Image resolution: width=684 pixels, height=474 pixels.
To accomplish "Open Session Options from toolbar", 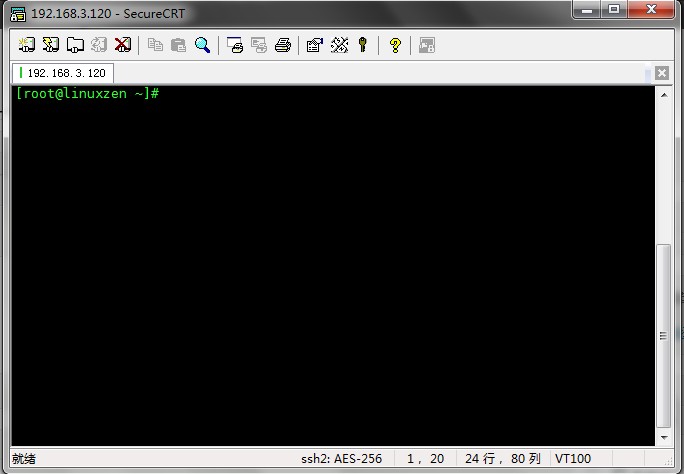I will pos(315,44).
